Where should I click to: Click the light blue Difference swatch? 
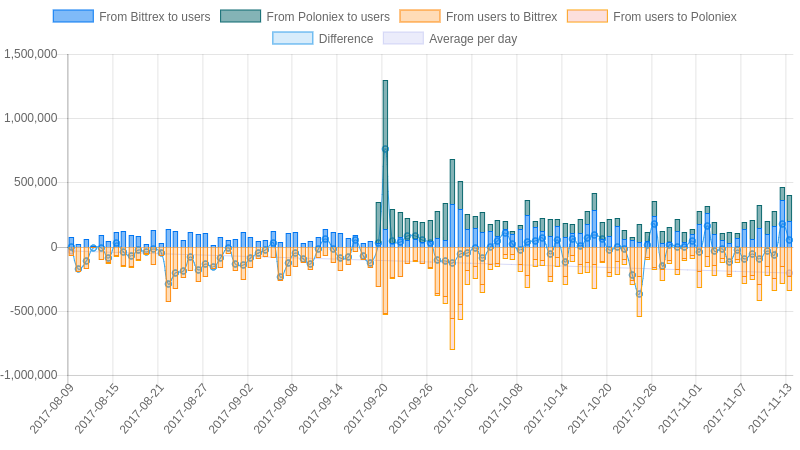pyautogui.click(x=293, y=38)
